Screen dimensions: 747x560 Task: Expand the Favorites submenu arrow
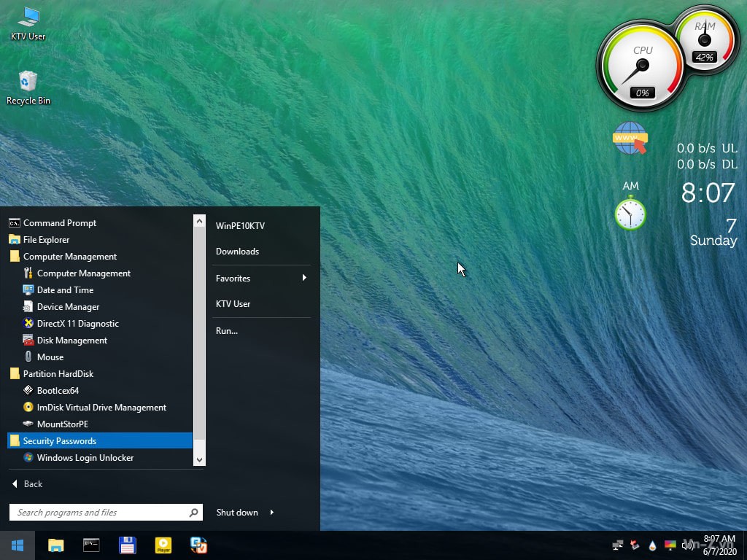coord(304,278)
